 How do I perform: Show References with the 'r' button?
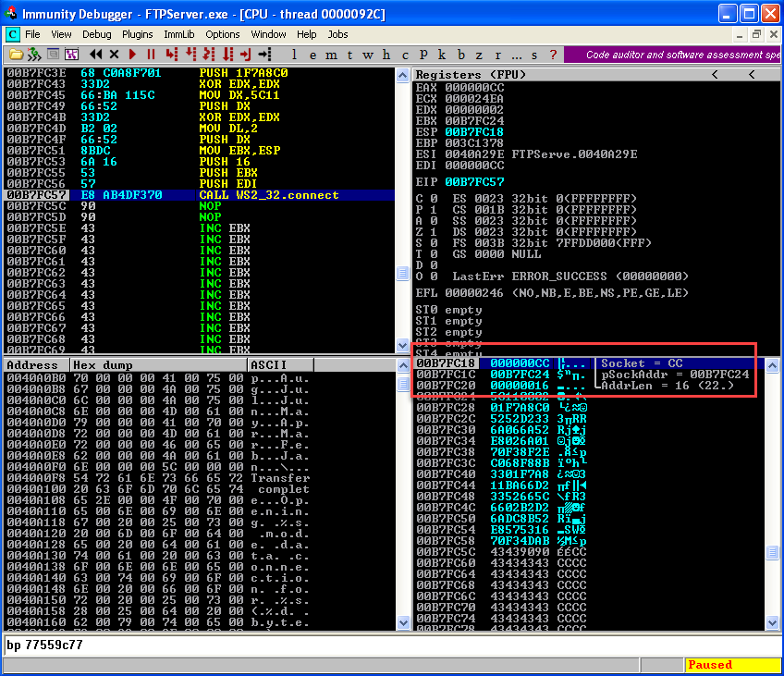click(497, 55)
